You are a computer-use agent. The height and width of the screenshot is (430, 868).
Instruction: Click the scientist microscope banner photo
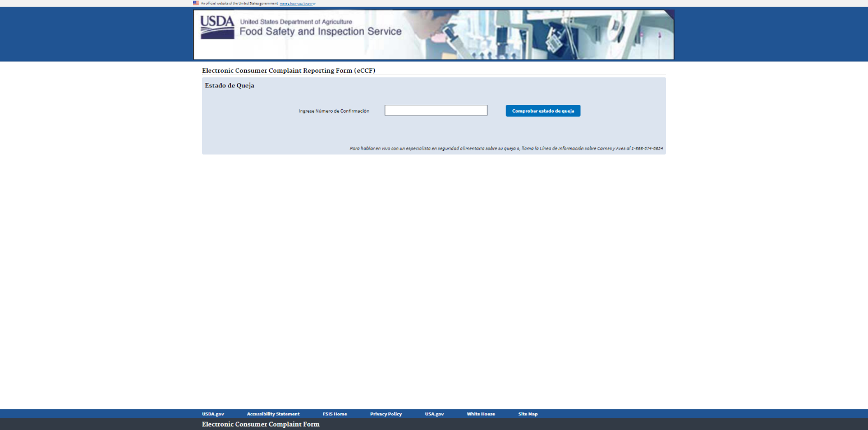point(539,35)
